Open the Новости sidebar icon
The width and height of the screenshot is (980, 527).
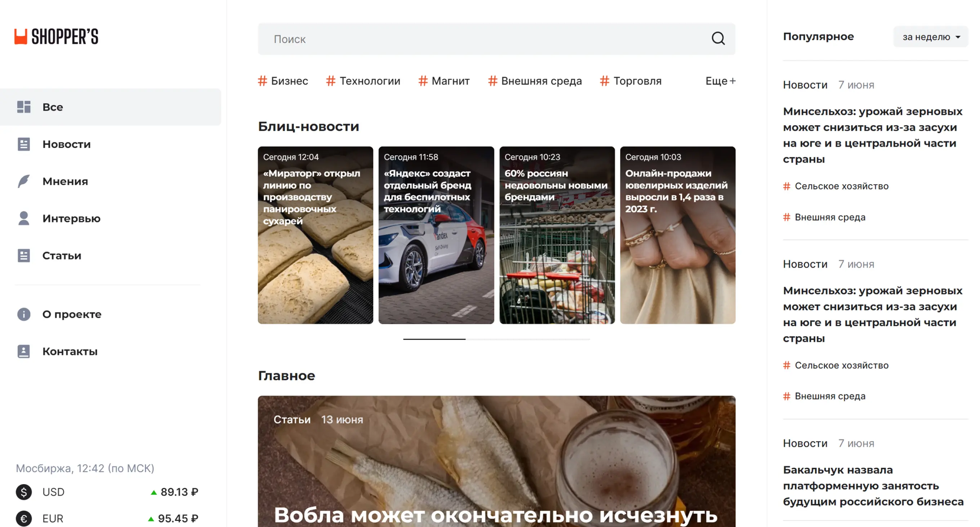point(23,144)
